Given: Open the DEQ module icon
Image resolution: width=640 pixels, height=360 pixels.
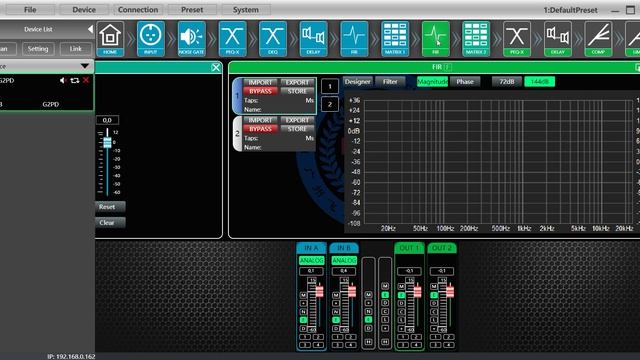Looking at the screenshot, I should tap(273, 39).
